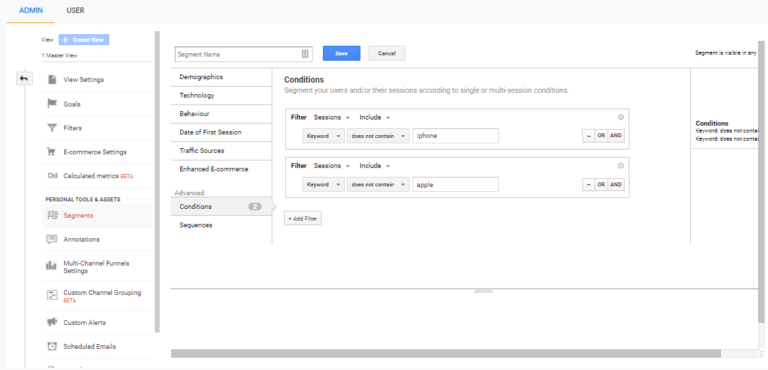The image size is (768, 370).
Task: Click the + Add Filter button
Action: point(303,218)
